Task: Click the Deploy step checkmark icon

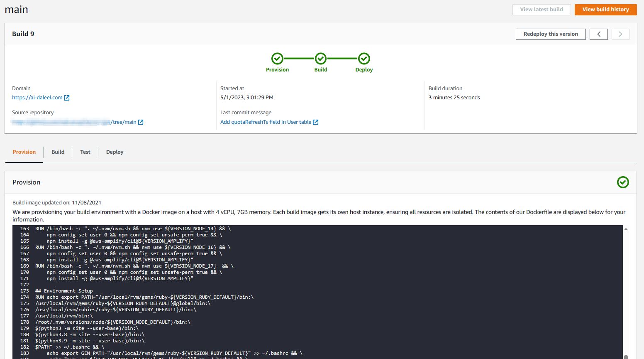Action: pos(364,59)
